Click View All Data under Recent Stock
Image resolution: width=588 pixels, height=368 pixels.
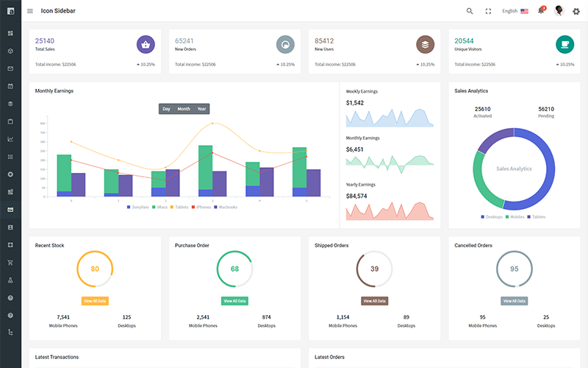point(95,301)
